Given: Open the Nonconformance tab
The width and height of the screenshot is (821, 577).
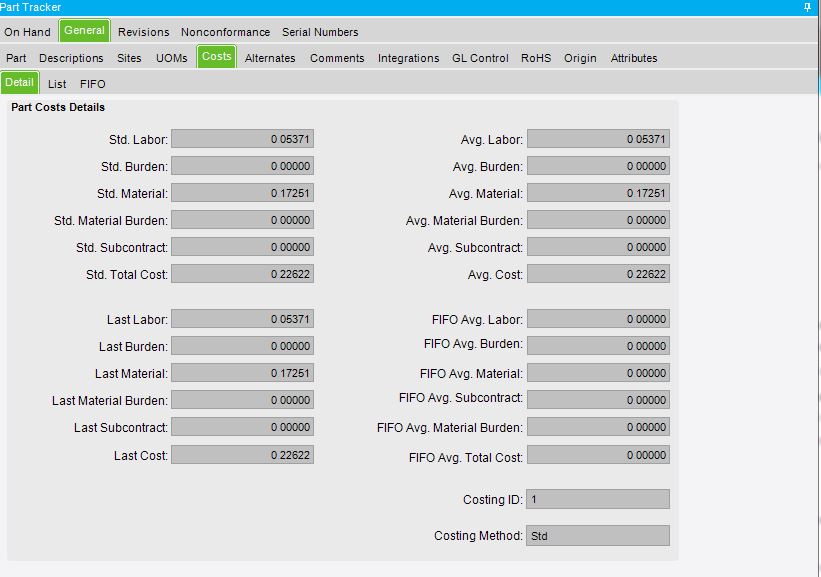Looking at the screenshot, I should pyautogui.click(x=225, y=32).
